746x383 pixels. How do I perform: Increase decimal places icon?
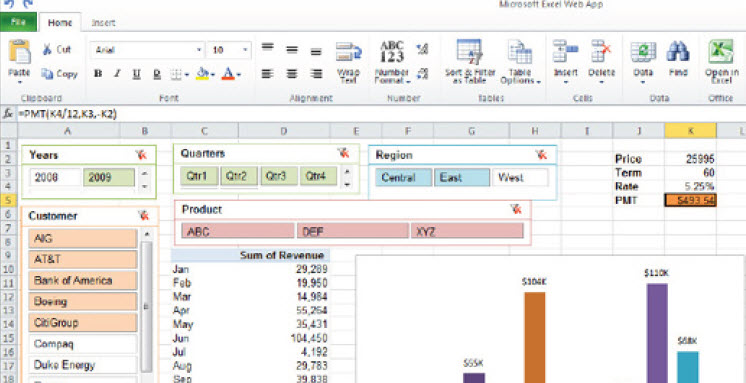pyautogui.click(x=422, y=49)
